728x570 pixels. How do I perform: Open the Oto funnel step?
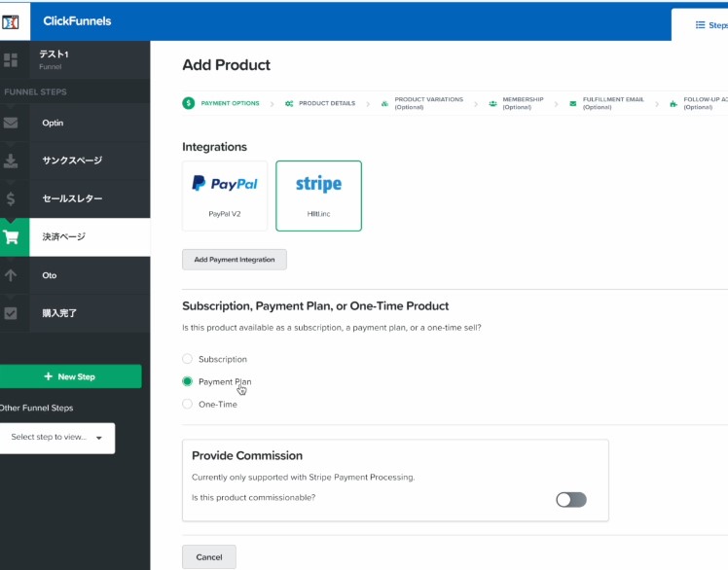pyautogui.click(x=75, y=275)
